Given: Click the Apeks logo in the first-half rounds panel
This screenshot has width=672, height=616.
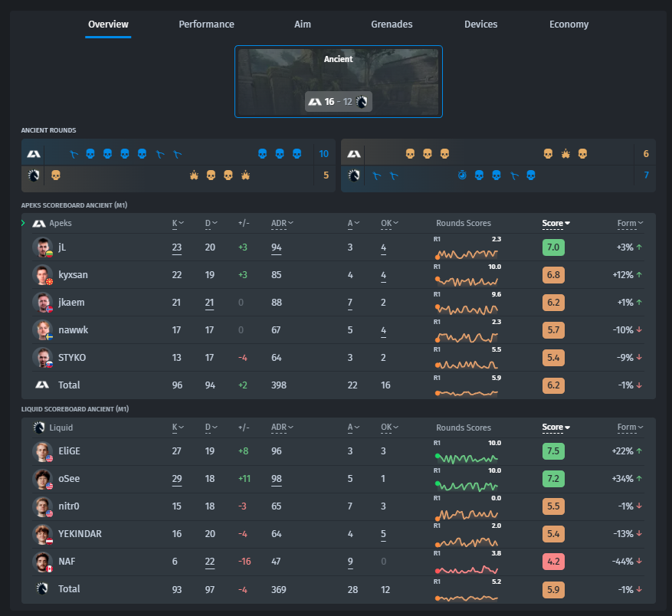Looking at the screenshot, I should [34, 154].
